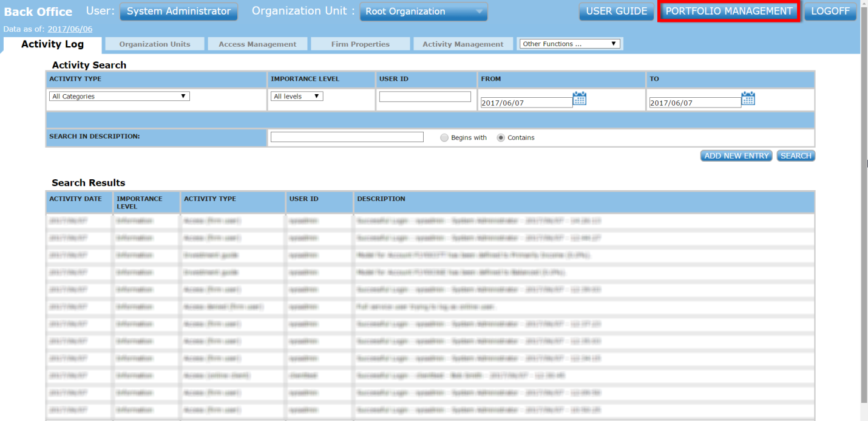Open the Activity Type 'All Categories' dropdown
The height and width of the screenshot is (421, 868).
click(119, 96)
